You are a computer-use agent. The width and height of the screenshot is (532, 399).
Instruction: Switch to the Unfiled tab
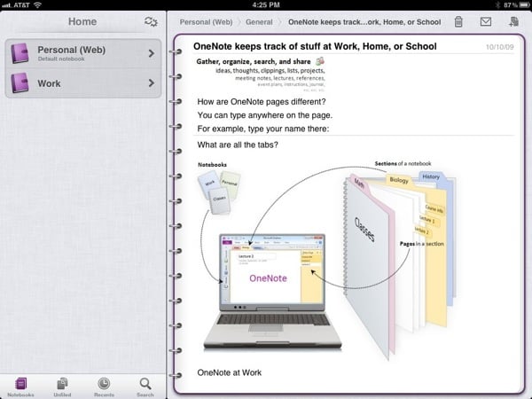coord(62,387)
